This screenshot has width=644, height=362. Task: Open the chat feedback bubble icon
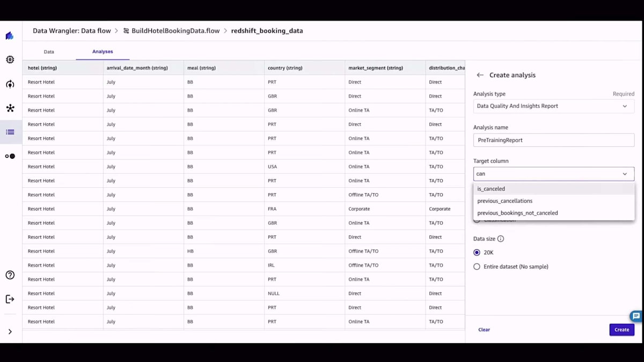(636, 316)
